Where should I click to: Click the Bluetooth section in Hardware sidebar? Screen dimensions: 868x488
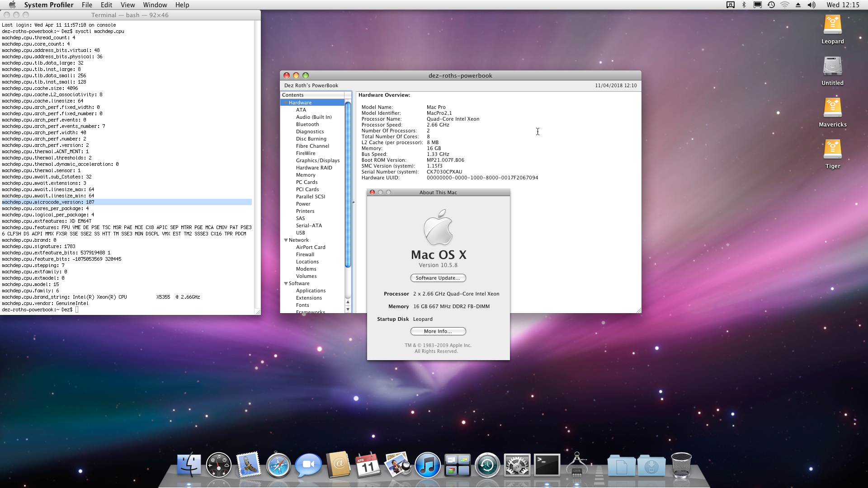click(x=307, y=124)
